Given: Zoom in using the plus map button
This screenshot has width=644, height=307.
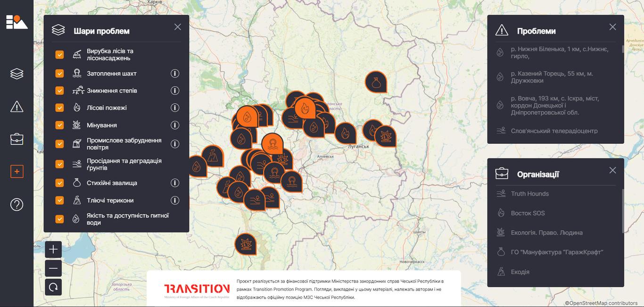Looking at the screenshot, I should tap(53, 249).
